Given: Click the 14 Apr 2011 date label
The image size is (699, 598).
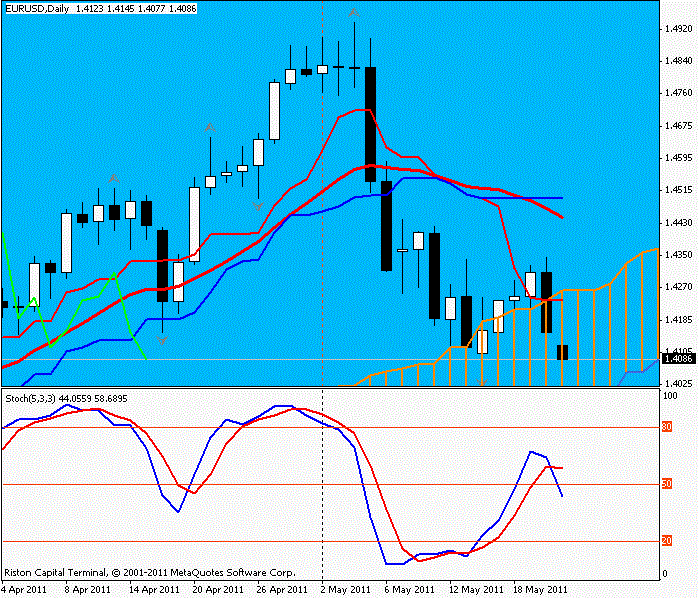Looking at the screenshot, I should click(154, 590).
